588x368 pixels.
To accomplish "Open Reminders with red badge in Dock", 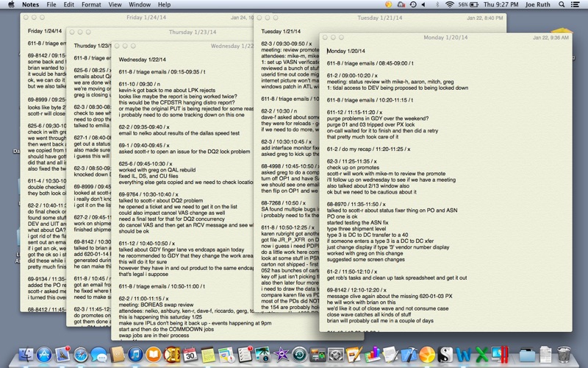I will [245, 355].
